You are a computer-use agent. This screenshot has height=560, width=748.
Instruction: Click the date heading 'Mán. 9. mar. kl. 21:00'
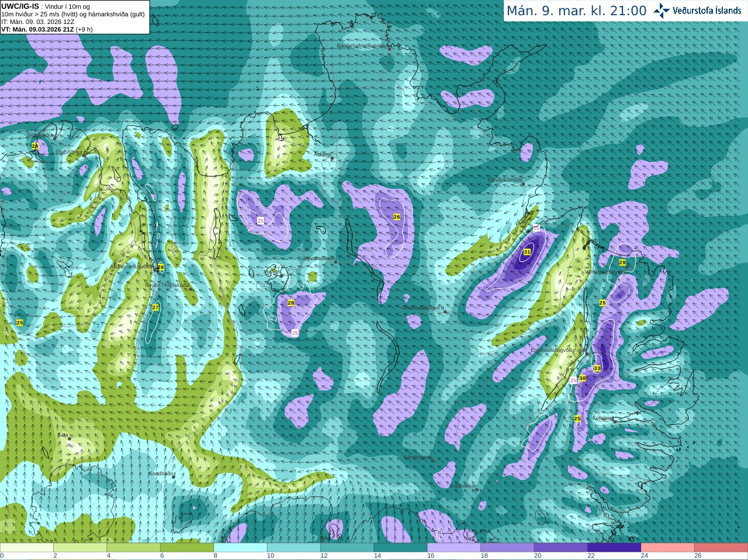pos(576,11)
